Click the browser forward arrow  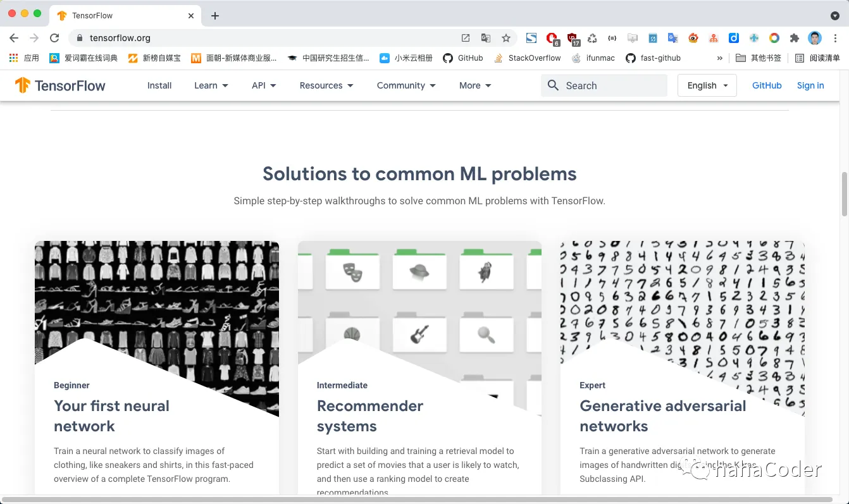click(x=34, y=38)
